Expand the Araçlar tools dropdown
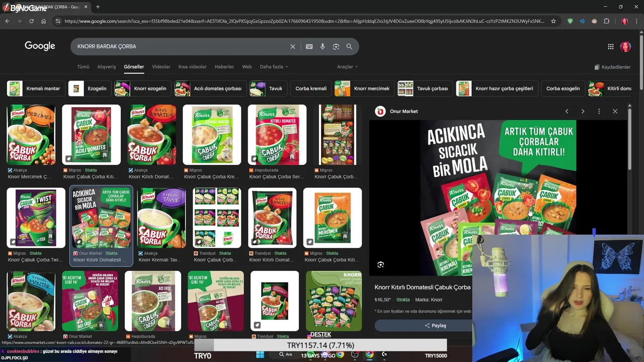This screenshot has height=362, width=644. (347, 67)
